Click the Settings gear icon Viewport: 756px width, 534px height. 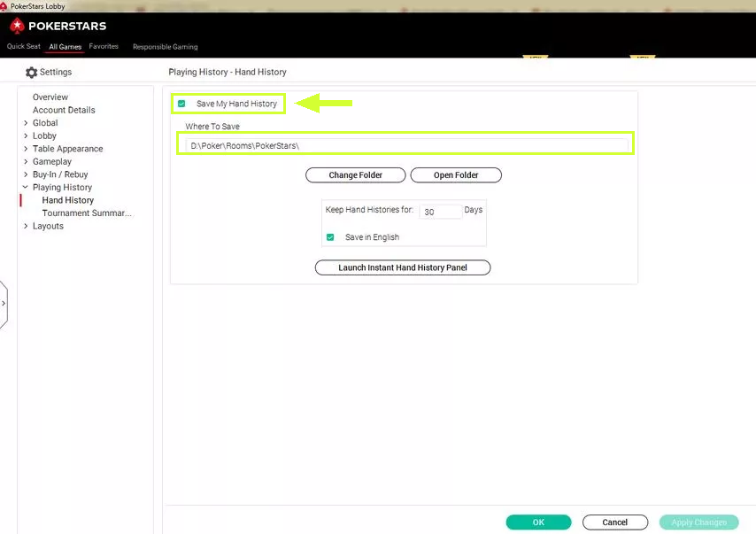[x=31, y=73]
